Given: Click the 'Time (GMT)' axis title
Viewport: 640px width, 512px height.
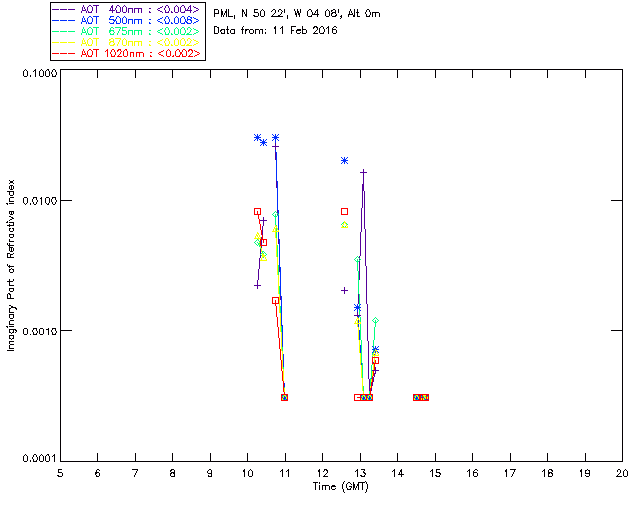Looking at the screenshot, I should coord(340,486).
